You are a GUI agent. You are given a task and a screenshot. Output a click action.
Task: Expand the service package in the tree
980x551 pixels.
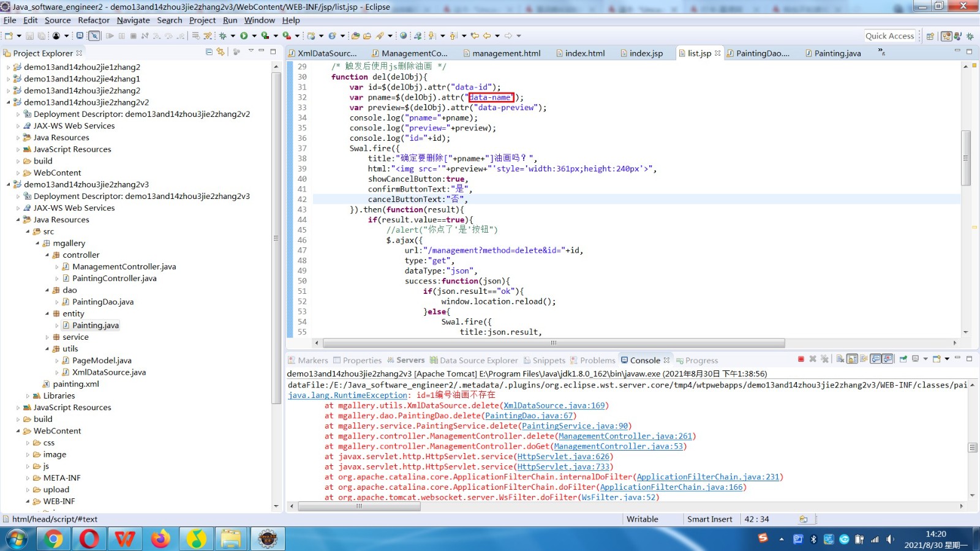point(47,337)
